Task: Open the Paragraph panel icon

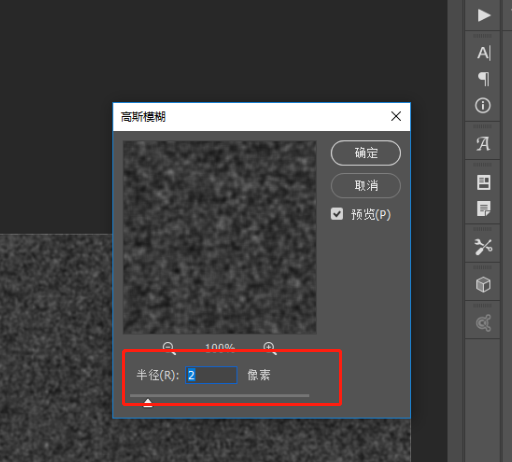Action: pyautogui.click(x=484, y=79)
